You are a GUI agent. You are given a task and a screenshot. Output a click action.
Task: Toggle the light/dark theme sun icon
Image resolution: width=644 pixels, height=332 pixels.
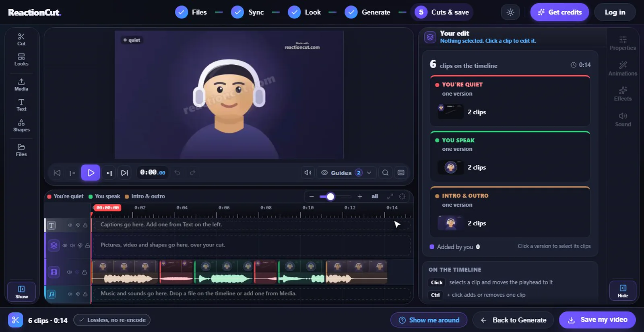coord(510,12)
